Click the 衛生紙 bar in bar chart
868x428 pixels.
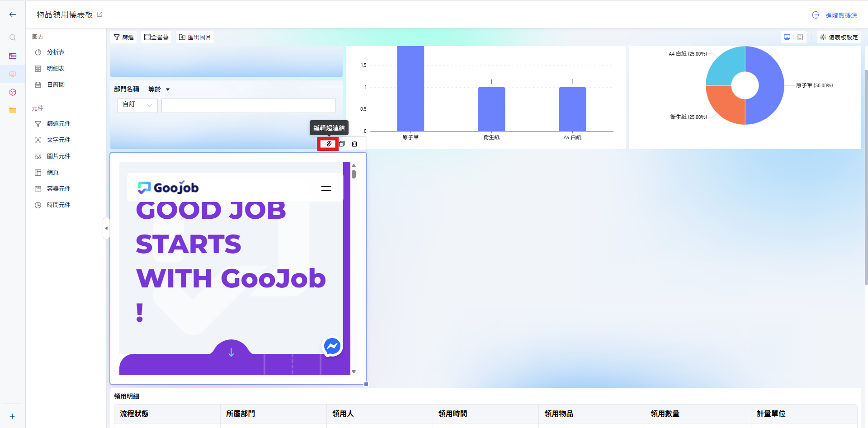pos(491,109)
